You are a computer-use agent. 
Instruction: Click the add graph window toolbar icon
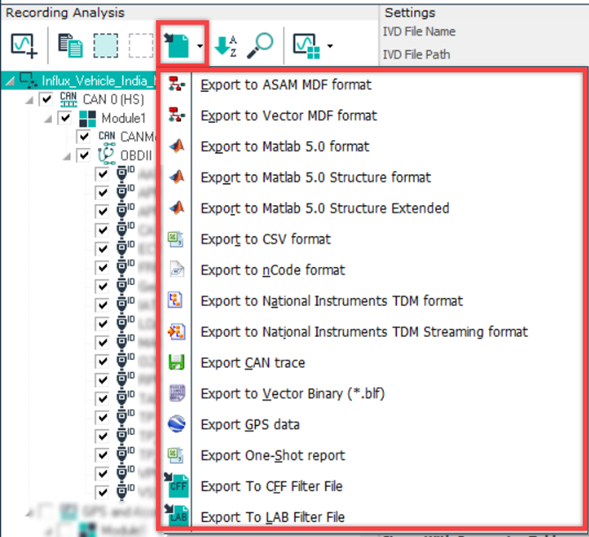point(24,45)
